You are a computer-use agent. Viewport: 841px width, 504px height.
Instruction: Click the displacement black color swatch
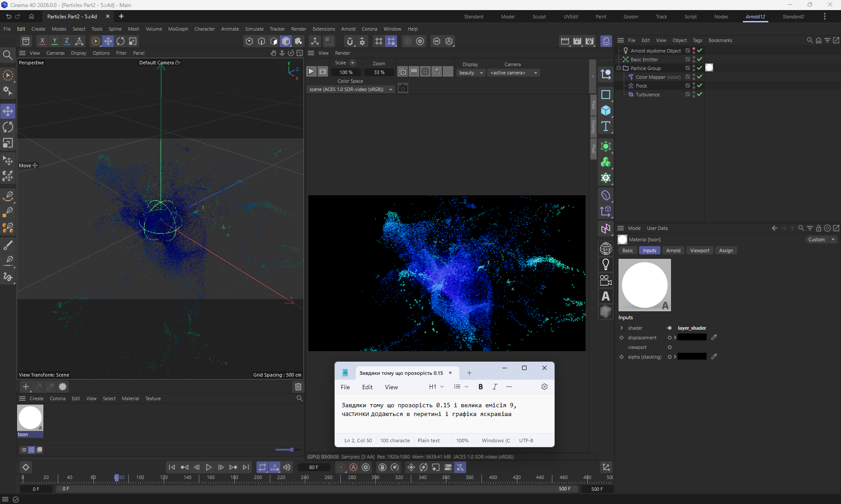(x=692, y=337)
